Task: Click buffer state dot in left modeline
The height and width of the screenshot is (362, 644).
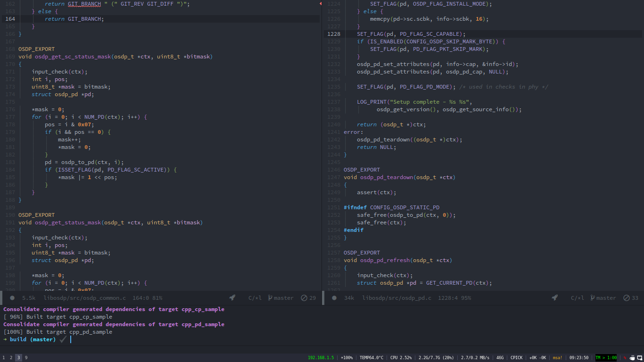Action: pyautogui.click(x=12, y=298)
